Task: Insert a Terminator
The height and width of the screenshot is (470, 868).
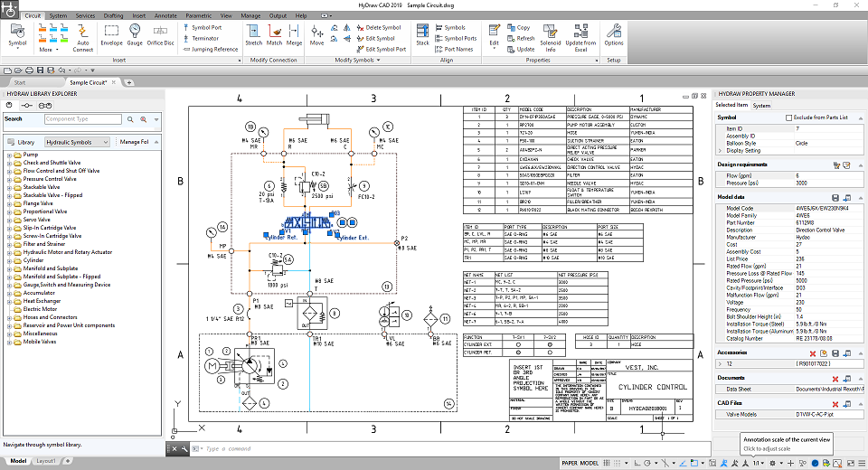Action: pyautogui.click(x=201, y=38)
